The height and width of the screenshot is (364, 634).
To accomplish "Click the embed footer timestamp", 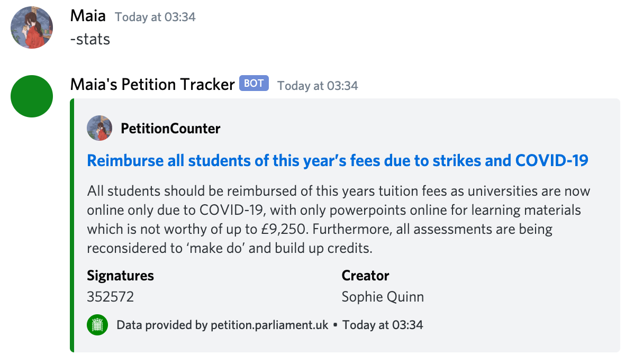I will [383, 325].
